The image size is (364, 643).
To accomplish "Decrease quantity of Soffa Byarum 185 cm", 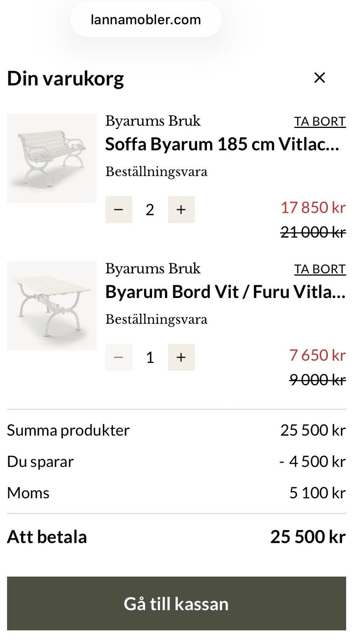I will [119, 210].
